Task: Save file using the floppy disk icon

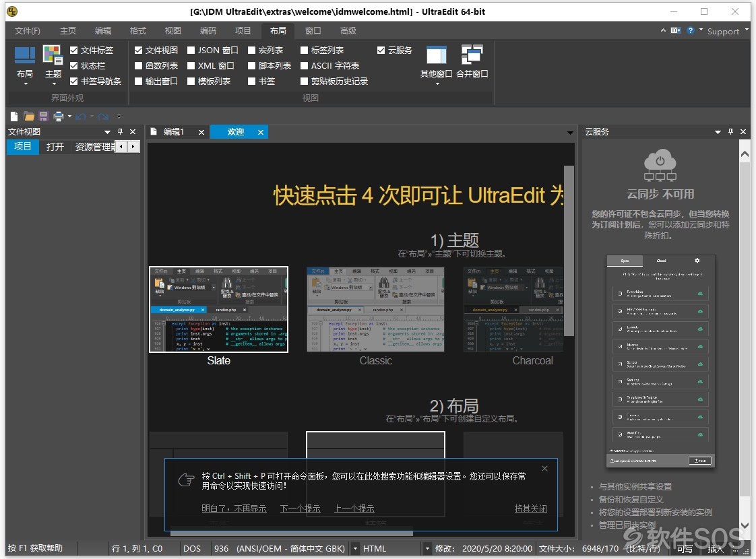Action: (43, 116)
